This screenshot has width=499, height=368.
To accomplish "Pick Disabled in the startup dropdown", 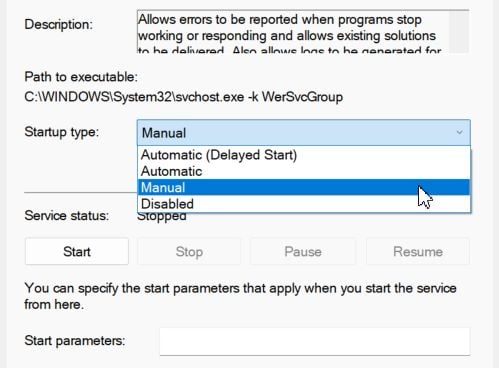I will (304, 204).
